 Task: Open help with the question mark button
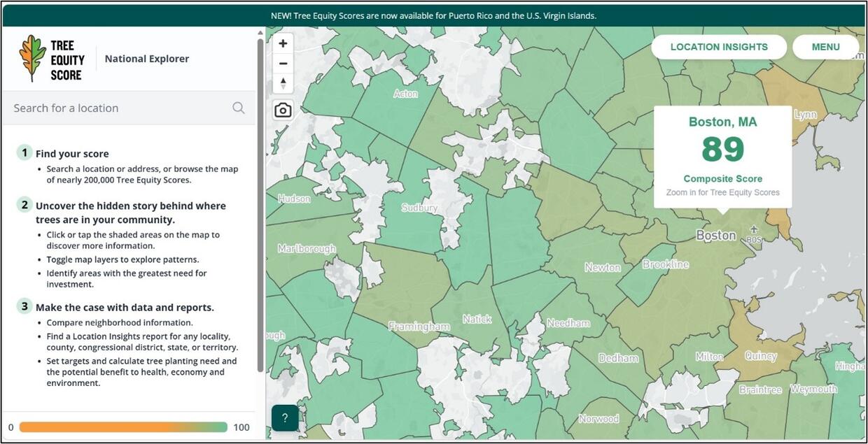pyautogui.click(x=285, y=418)
